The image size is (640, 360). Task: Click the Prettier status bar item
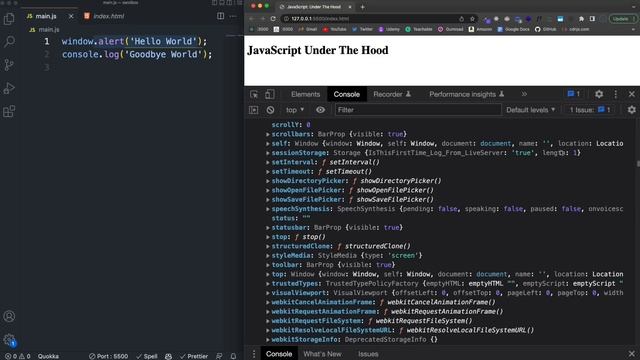194,356
